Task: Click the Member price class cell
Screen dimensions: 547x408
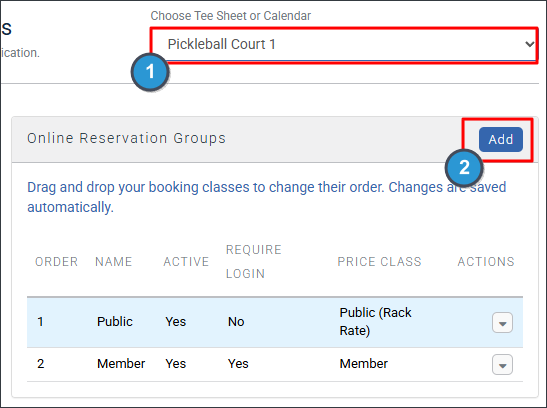Action: [364, 364]
